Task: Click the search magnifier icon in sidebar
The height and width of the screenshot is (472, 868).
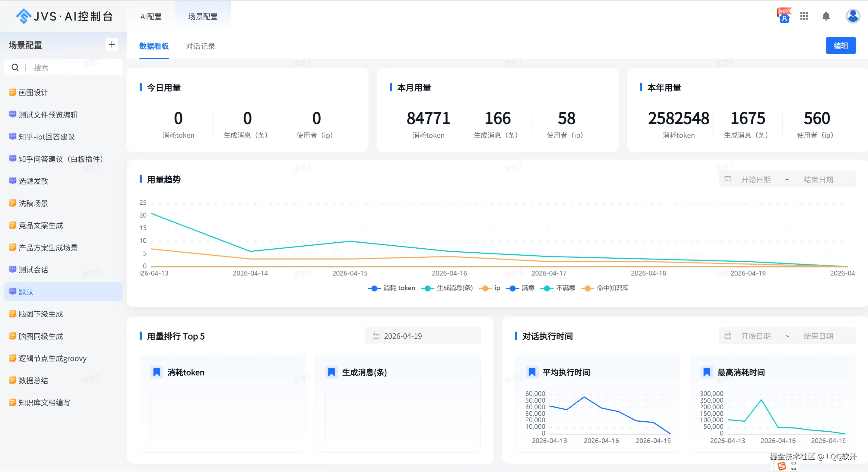Action: 15,68
